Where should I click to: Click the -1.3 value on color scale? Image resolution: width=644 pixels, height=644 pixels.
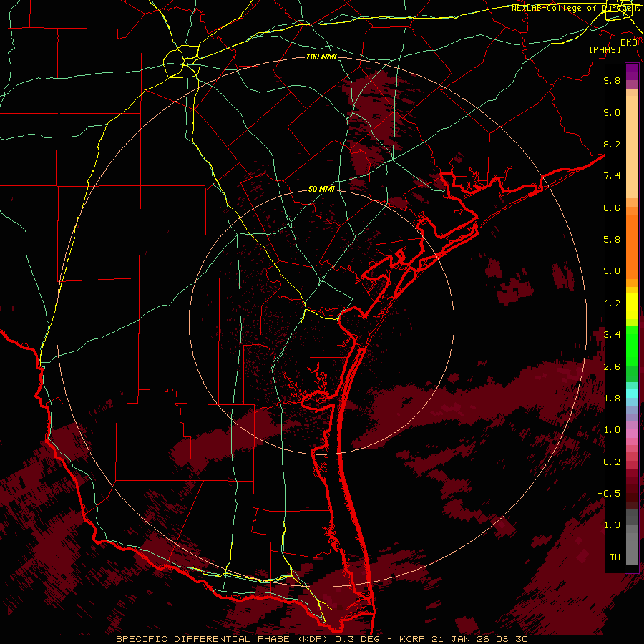tap(609, 525)
